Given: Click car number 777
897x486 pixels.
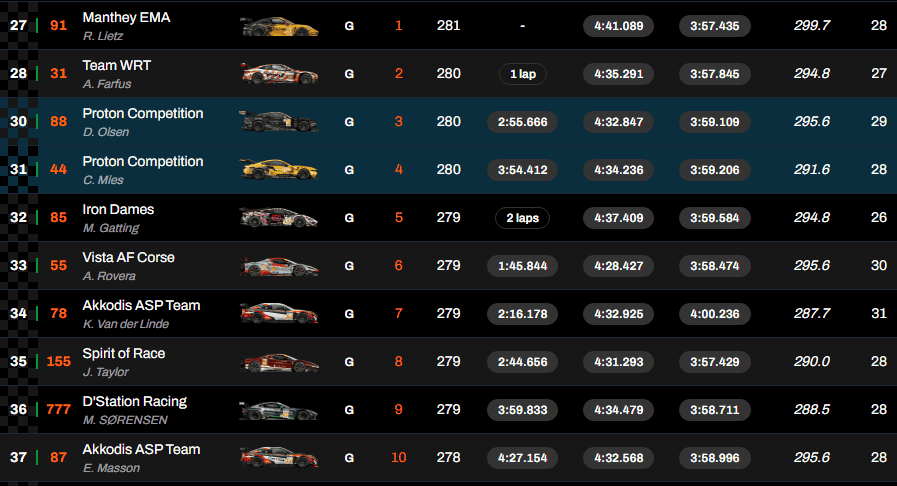Looking at the screenshot, I should point(58,410).
